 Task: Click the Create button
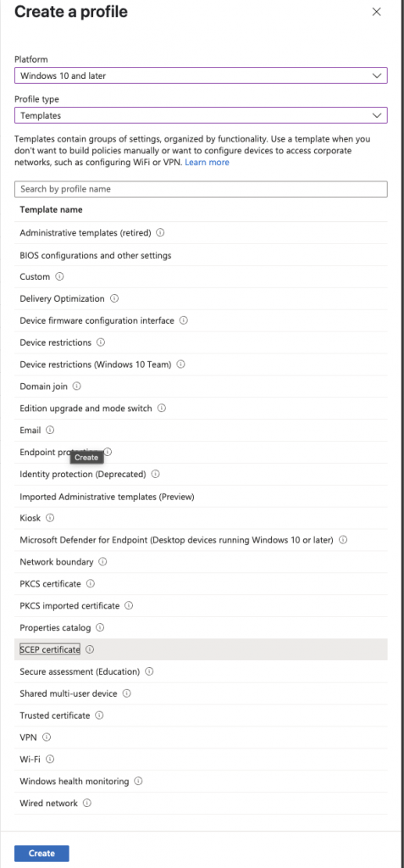point(42,853)
